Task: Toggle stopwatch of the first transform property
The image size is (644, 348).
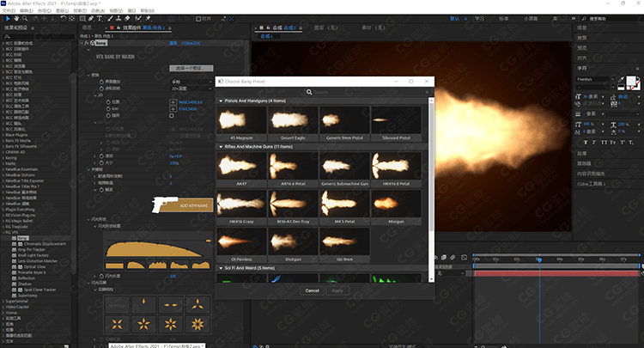Action: pos(101,82)
